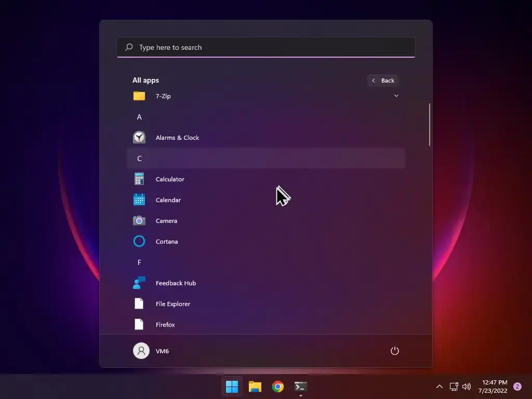This screenshot has width=532, height=399.
Task: Select the "Calculator" label text
Action: pos(170,179)
